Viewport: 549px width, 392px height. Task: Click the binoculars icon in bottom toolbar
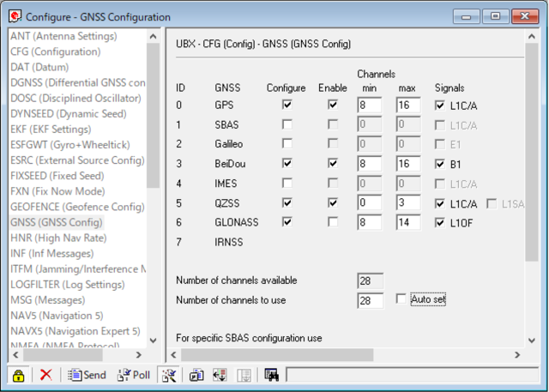point(271,375)
